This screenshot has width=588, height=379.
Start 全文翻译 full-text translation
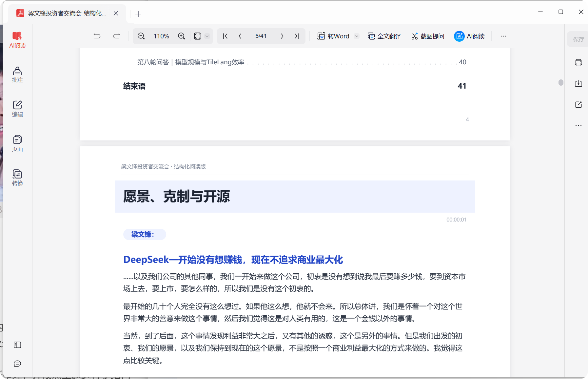click(384, 36)
